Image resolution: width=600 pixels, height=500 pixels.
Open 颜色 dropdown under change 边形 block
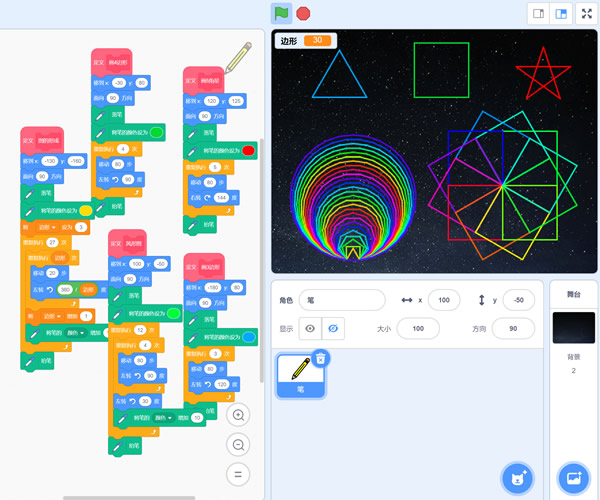click(x=75, y=333)
